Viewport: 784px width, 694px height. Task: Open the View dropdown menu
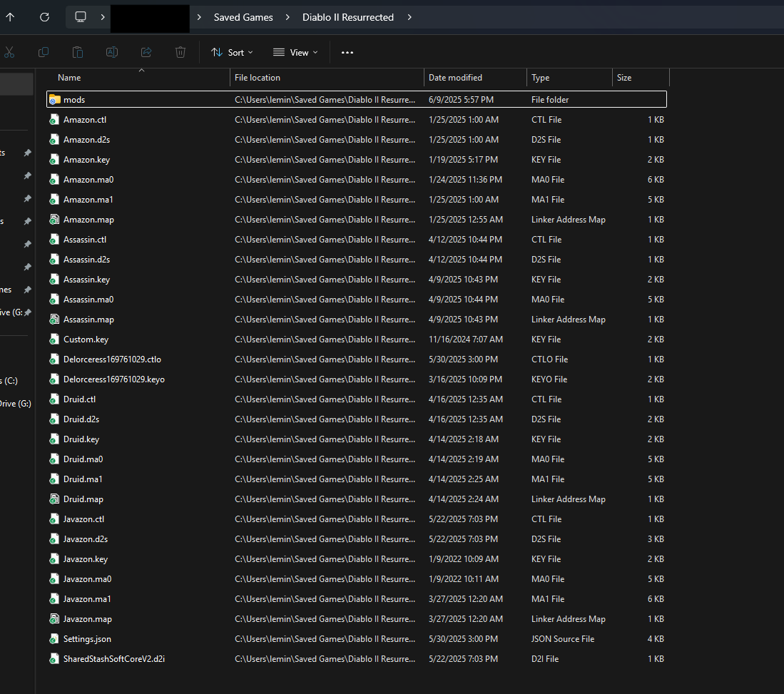pos(295,53)
